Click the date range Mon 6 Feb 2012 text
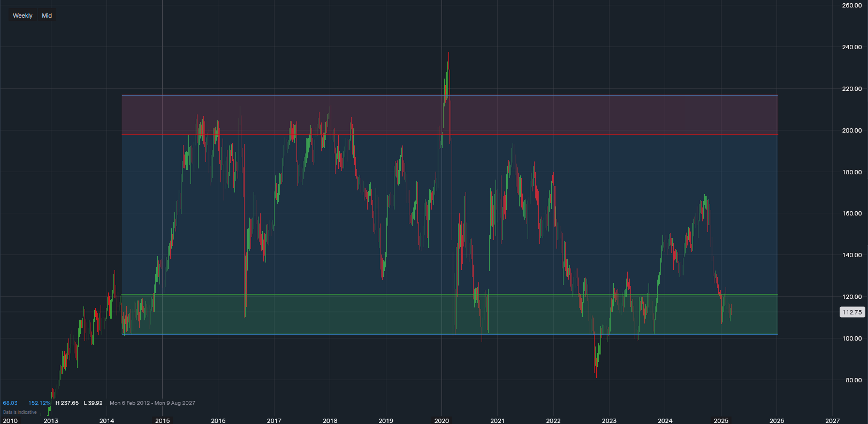Image resolution: width=868 pixels, height=424 pixels. pyautogui.click(x=131, y=403)
